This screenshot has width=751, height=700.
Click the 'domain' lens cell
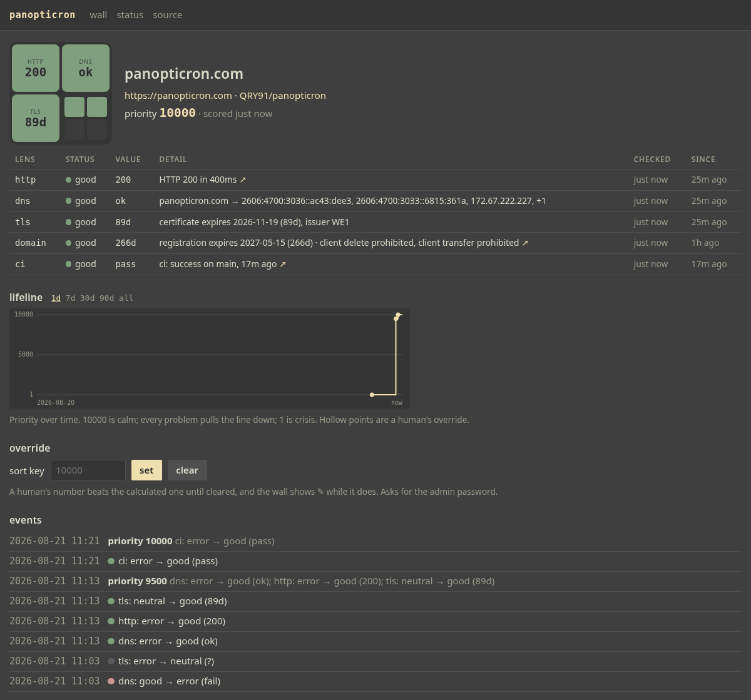click(31, 243)
